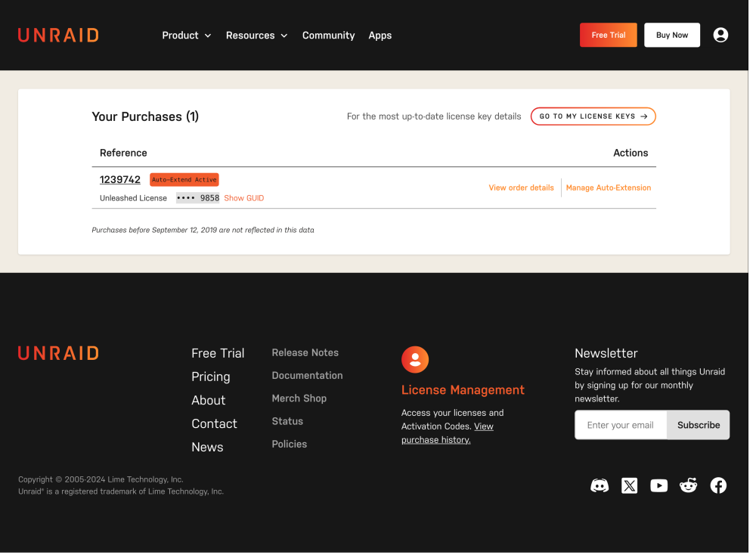
Task: Click the UNRAID logo in footer
Action: (58, 353)
